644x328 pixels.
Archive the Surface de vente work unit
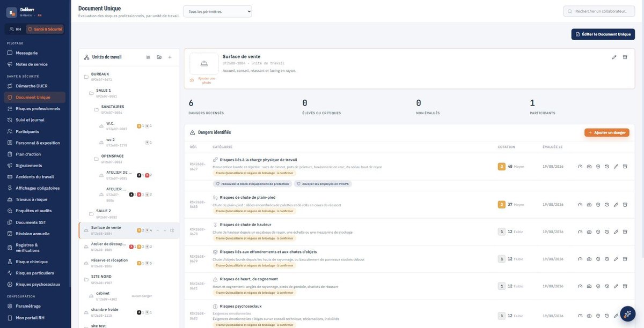tap(625, 57)
